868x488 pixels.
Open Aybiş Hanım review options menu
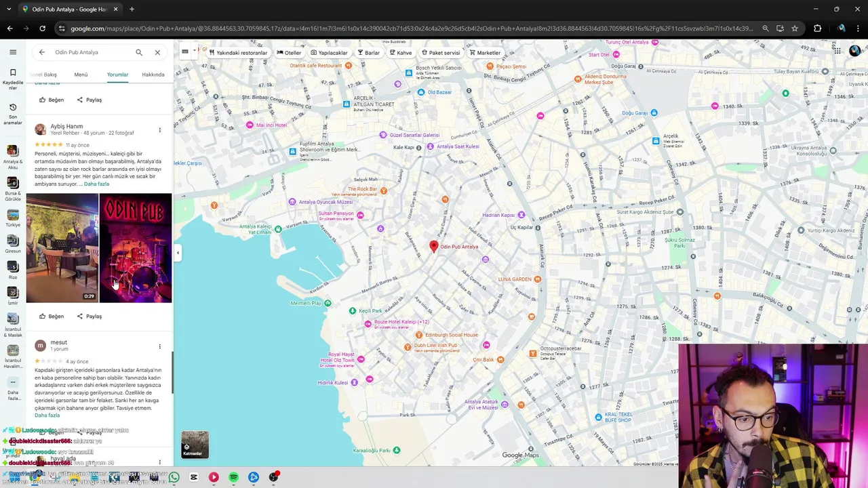pos(160,129)
